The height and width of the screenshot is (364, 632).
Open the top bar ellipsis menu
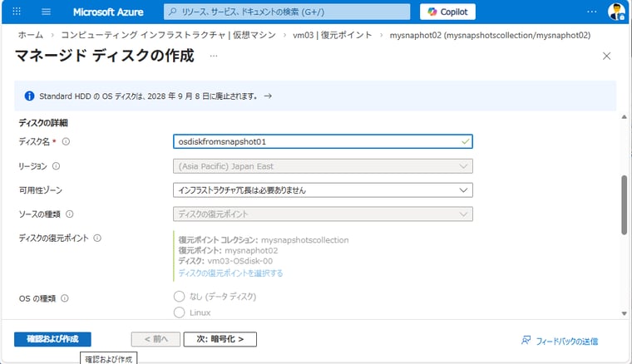[x=592, y=12]
